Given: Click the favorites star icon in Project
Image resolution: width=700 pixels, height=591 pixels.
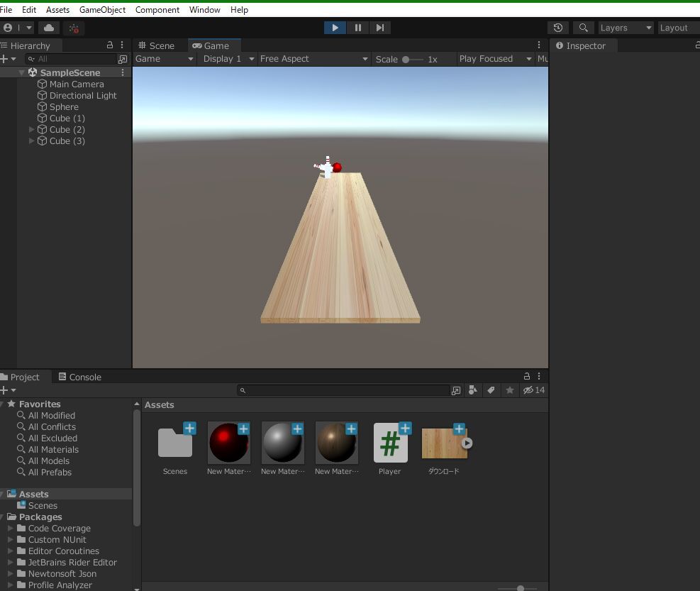Looking at the screenshot, I should click(509, 390).
